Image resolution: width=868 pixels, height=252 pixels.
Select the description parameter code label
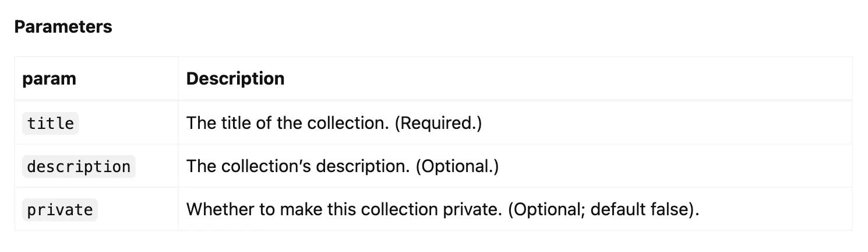pyautogui.click(x=79, y=167)
